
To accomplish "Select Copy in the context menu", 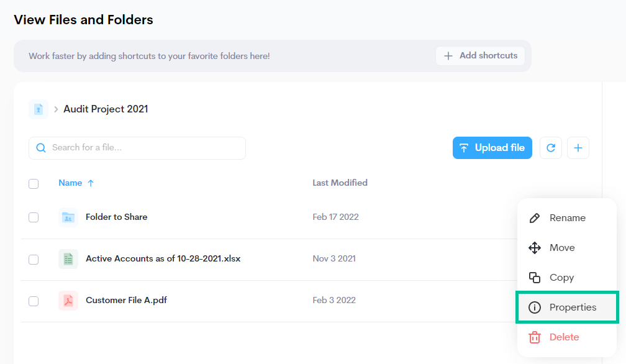I will point(561,278).
